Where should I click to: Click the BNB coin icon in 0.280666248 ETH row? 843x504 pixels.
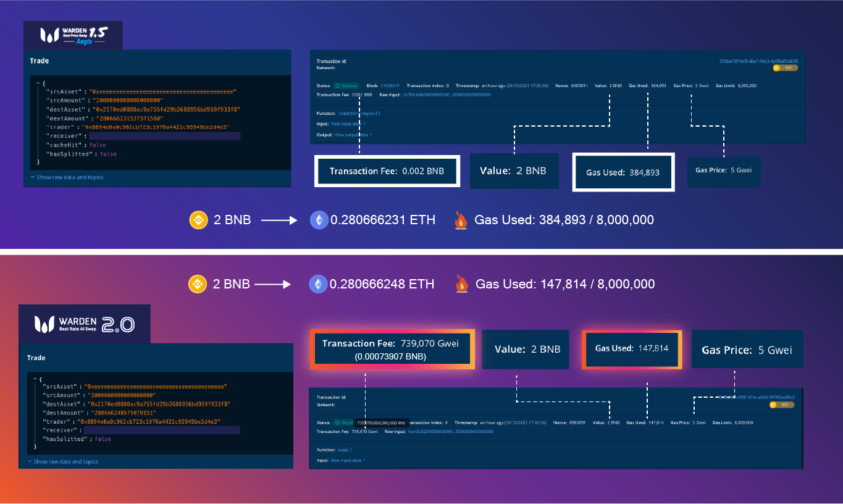198,283
